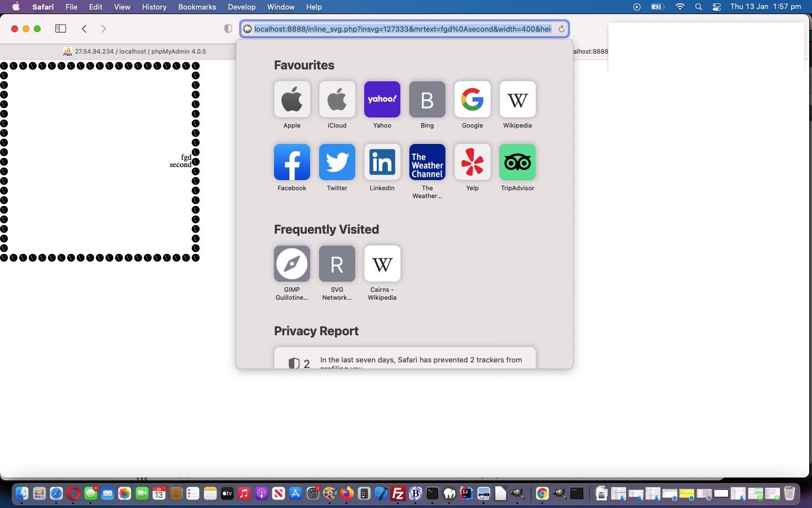Go back with the back arrow
Image resolution: width=812 pixels, height=508 pixels.
(84, 29)
